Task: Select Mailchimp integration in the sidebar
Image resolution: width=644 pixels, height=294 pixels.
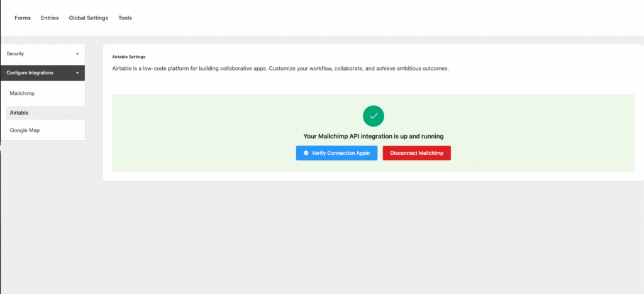Action: tap(22, 93)
